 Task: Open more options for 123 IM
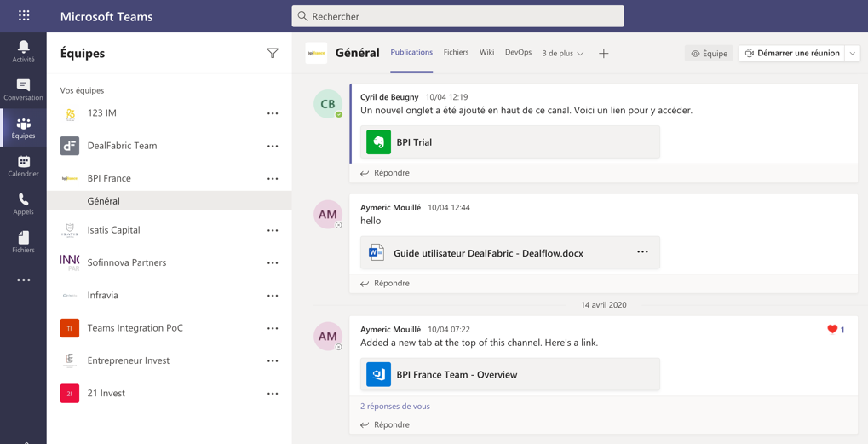pos(273,113)
